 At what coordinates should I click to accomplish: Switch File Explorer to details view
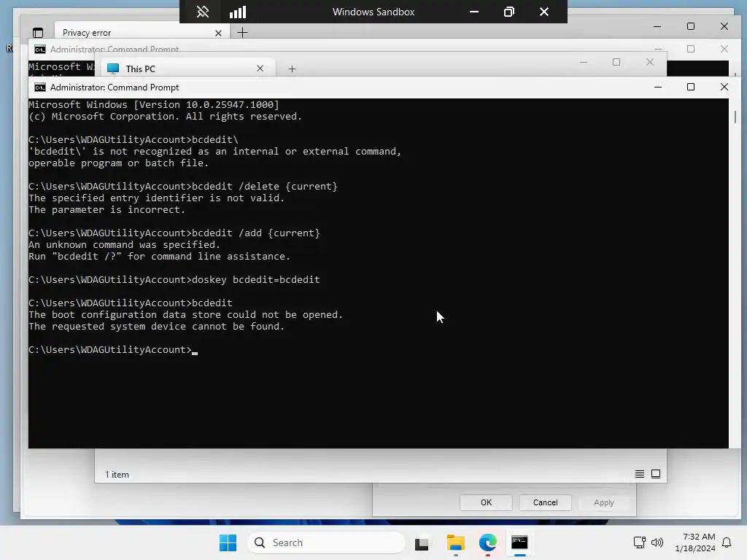[x=639, y=474]
